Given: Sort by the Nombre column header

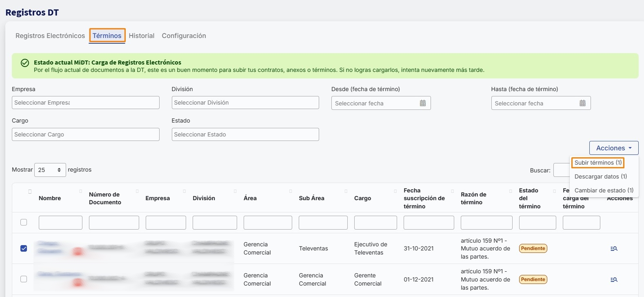Looking at the screenshot, I should click(50, 198).
